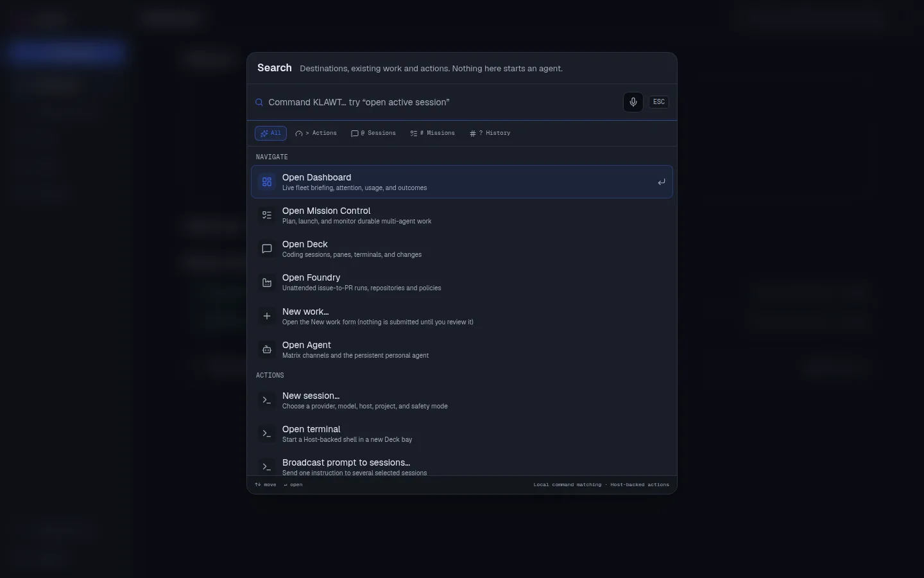Click the Open terminal prompt icon
This screenshot has height=578, width=924.
(267, 433)
